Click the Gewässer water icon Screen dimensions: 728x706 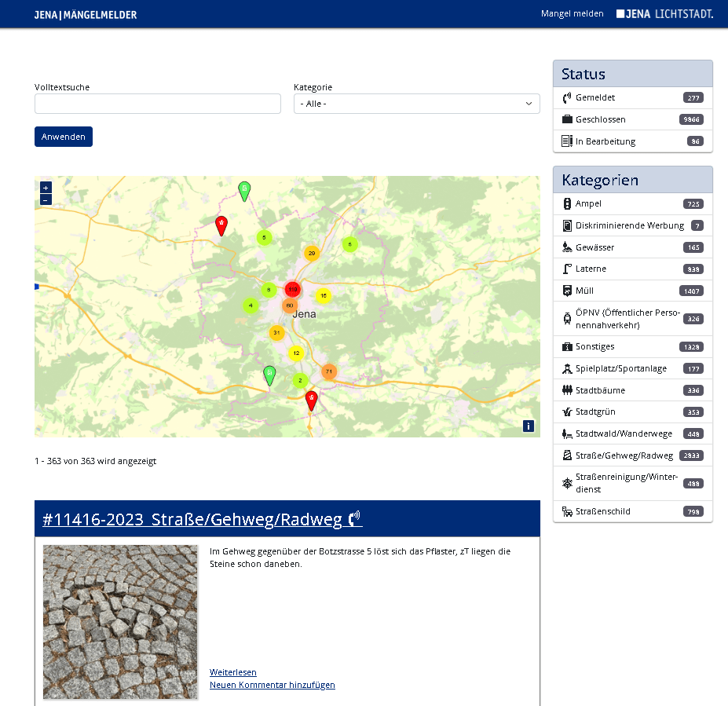tap(566, 247)
